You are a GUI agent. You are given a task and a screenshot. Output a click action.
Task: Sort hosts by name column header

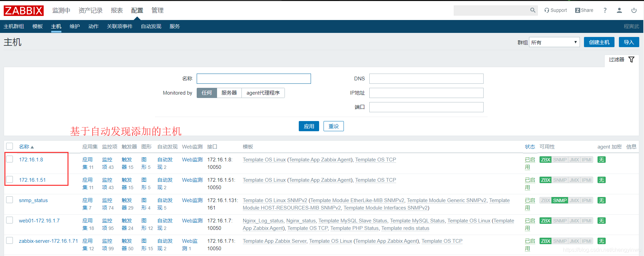[26, 146]
